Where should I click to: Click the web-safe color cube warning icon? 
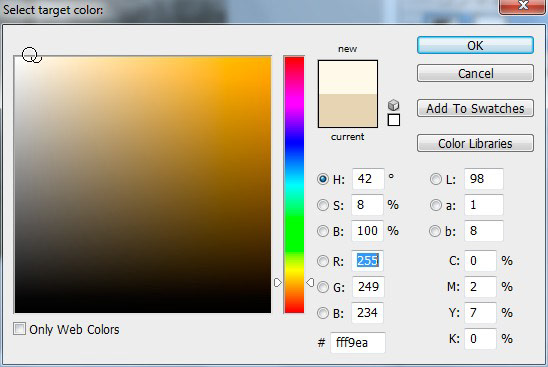[x=394, y=105]
